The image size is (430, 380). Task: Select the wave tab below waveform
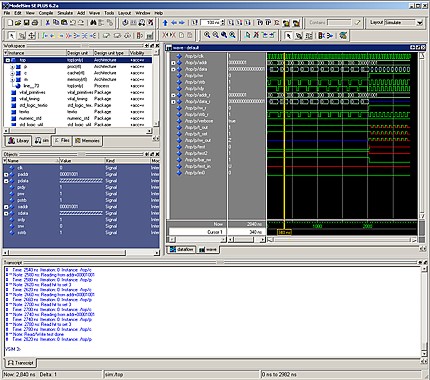click(208, 249)
